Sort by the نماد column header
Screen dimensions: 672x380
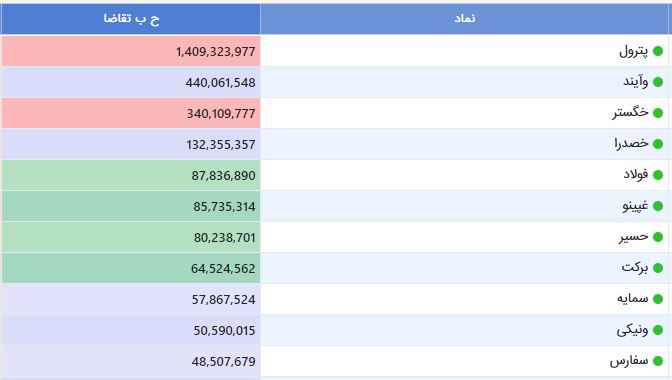click(465, 18)
